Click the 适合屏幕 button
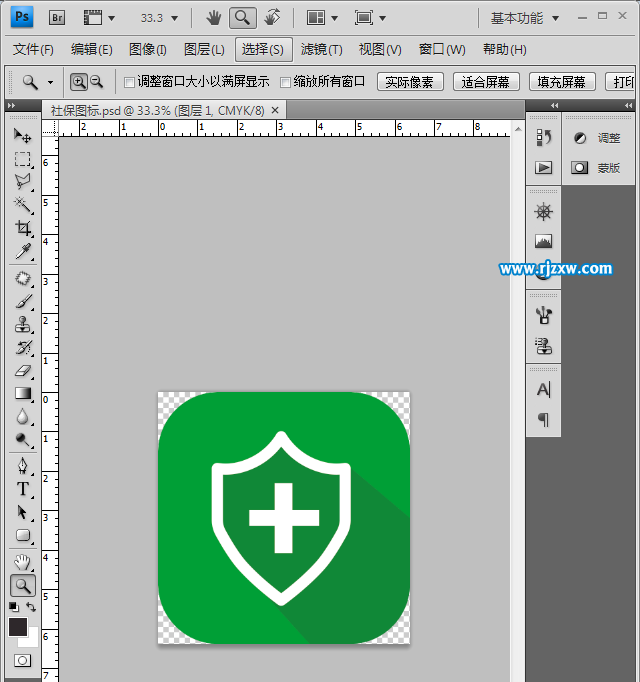 (486, 82)
